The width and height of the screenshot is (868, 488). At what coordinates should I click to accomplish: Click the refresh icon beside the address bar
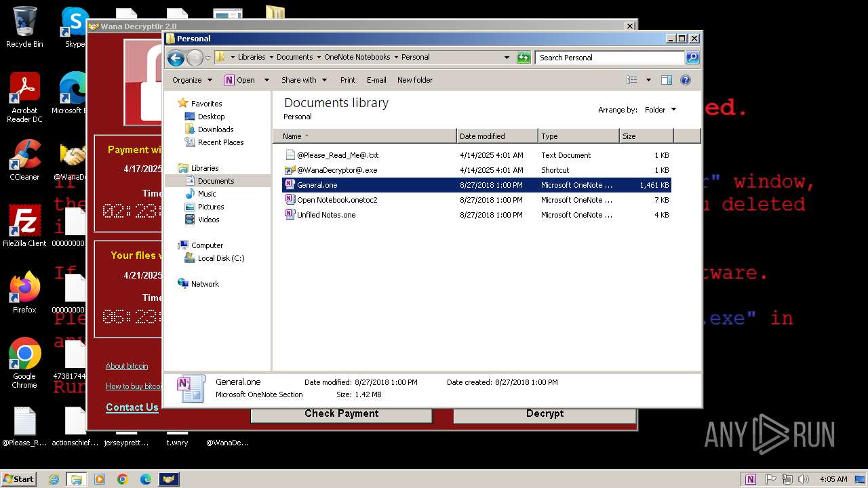tap(524, 58)
